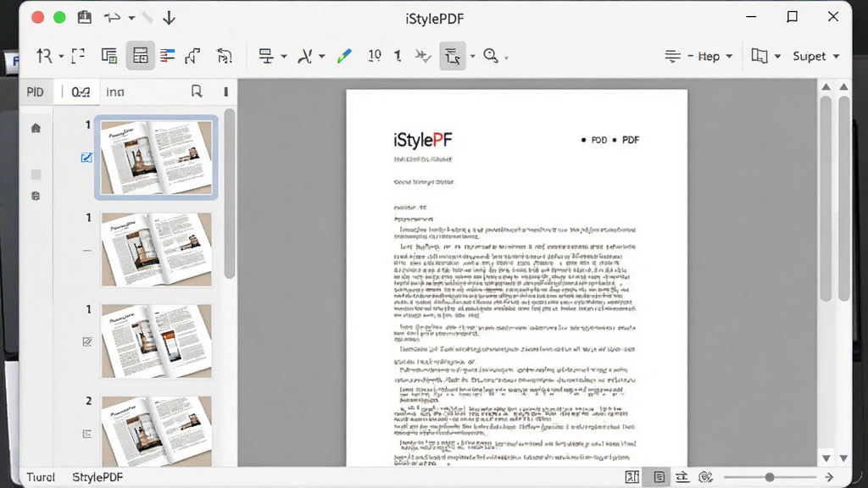
Task: Click the two-page view status icon
Action: click(632, 477)
